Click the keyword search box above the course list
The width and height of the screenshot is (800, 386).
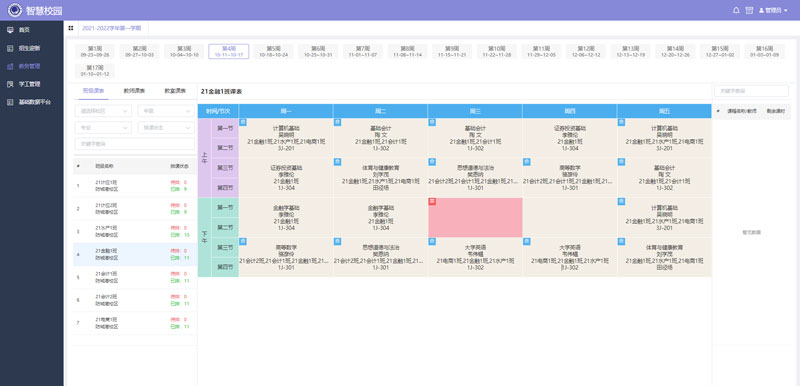pos(751,91)
